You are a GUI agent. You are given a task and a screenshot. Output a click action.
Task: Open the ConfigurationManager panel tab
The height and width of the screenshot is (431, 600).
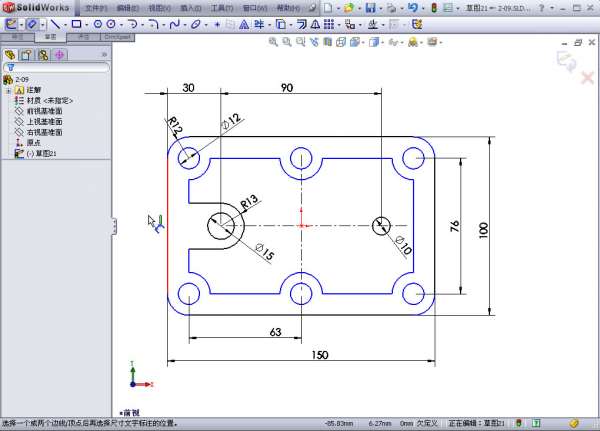pyautogui.click(x=43, y=54)
